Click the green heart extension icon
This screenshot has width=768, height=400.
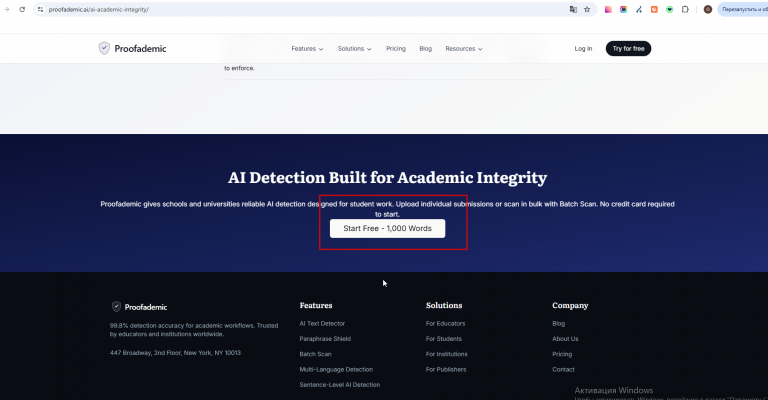[670, 9]
